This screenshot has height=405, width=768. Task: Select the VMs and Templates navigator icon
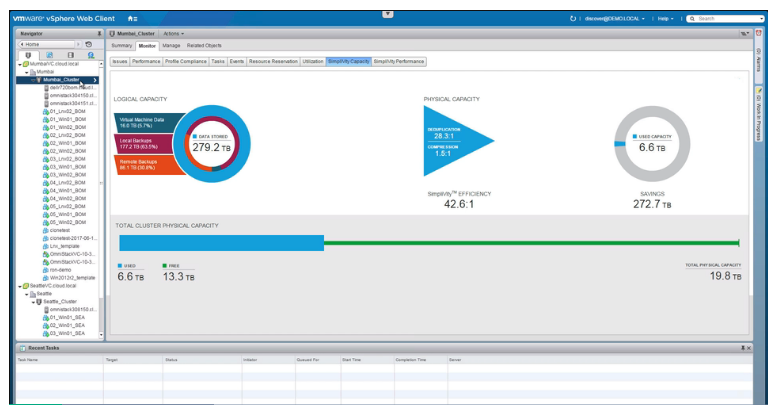point(47,55)
